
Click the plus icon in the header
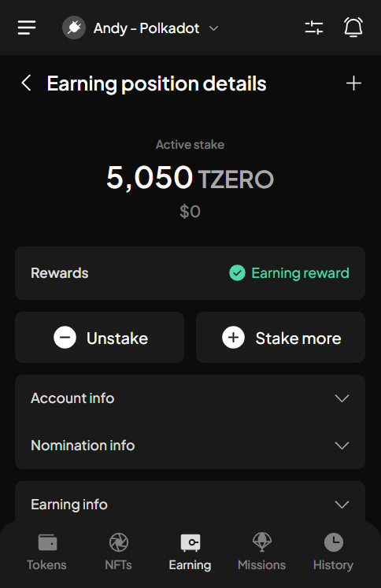(353, 83)
